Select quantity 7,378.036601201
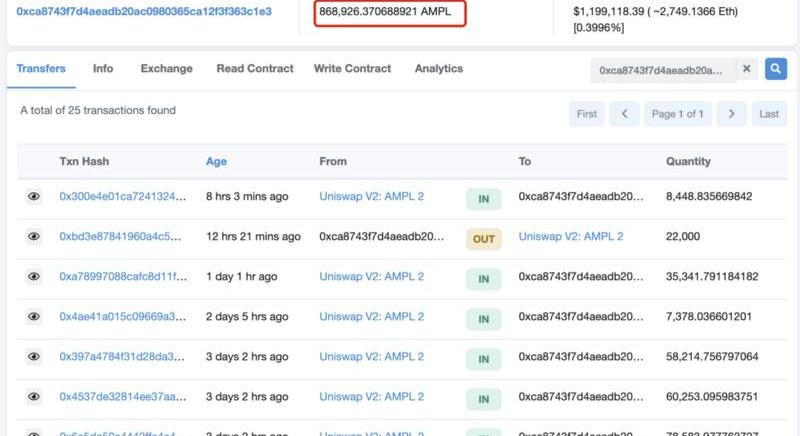This screenshot has width=800, height=436. [x=709, y=316]
